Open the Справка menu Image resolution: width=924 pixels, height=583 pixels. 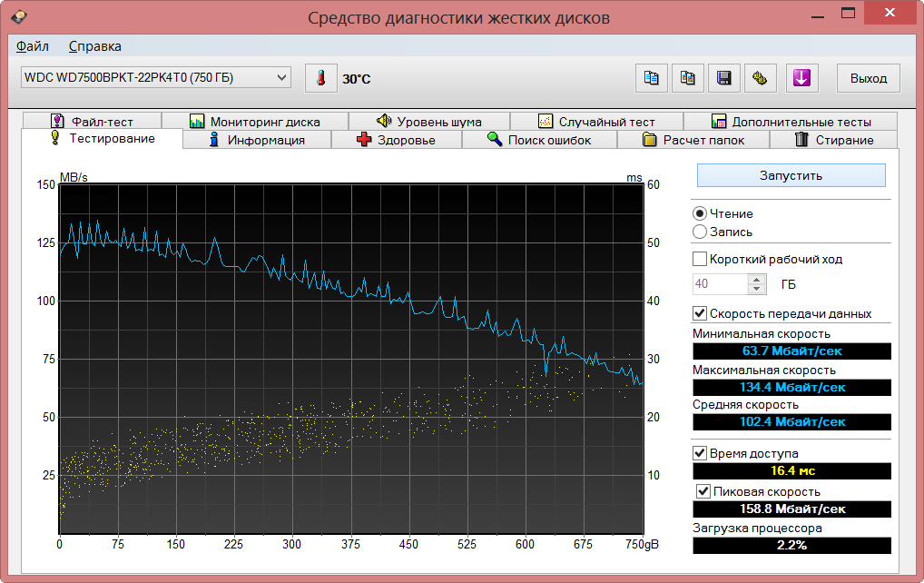pyautogui.click(x=95, y=46)
